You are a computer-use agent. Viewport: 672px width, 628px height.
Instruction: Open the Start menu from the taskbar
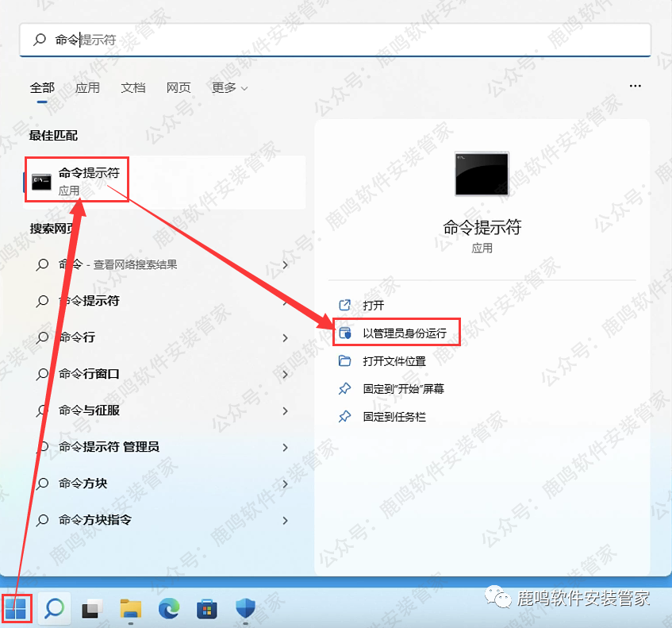pyautogui.click(x=17, y=607)
